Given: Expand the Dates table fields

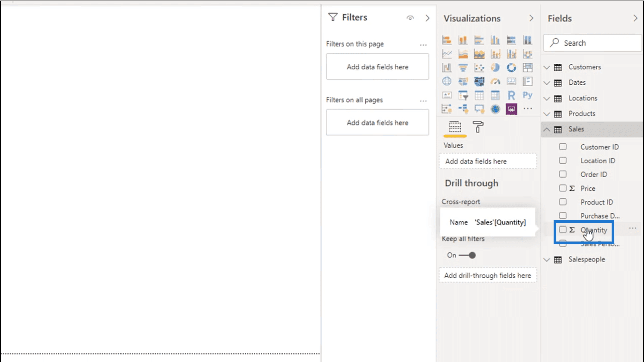Looking at the screenshot, I should 547,83.
